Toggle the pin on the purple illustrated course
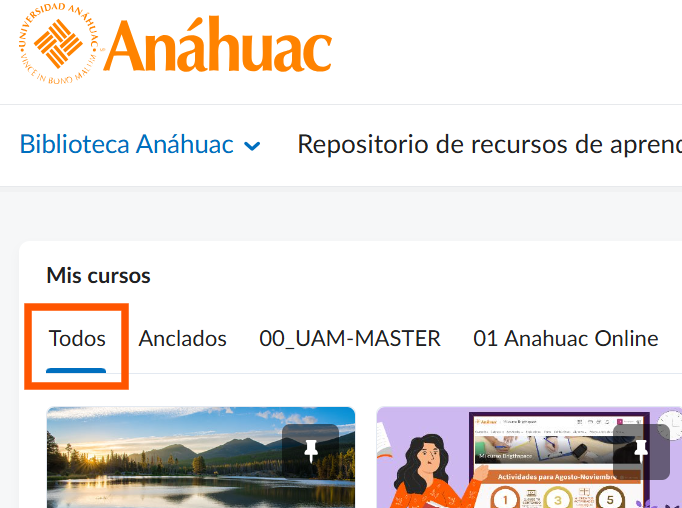682x508 pixels. (641, 451)
